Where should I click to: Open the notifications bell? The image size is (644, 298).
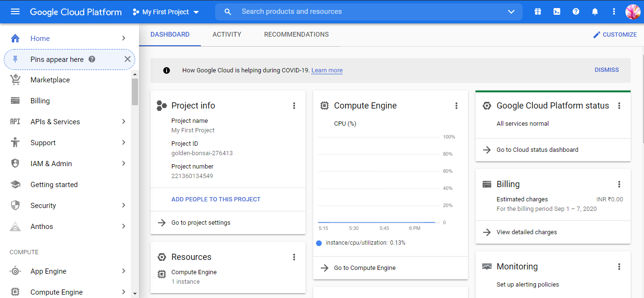tap(595, 11)
